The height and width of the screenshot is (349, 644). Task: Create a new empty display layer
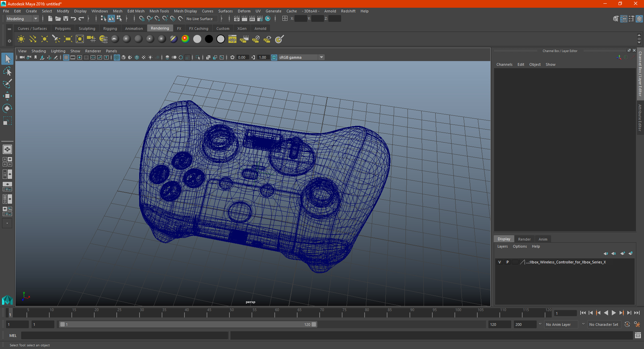(623, 253)
